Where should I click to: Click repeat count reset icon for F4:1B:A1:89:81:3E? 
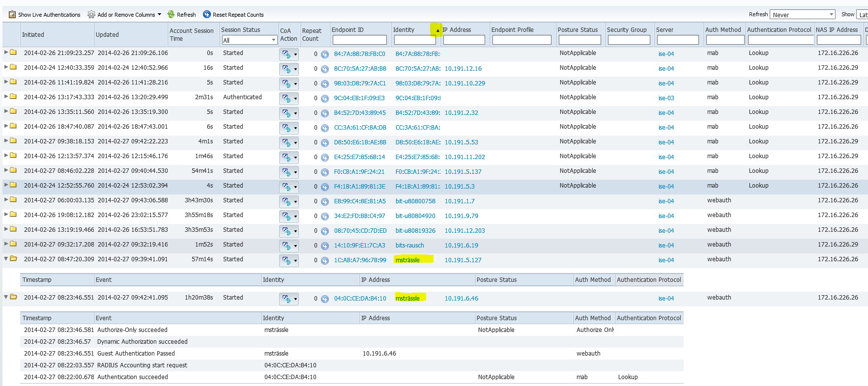point(325,187)
